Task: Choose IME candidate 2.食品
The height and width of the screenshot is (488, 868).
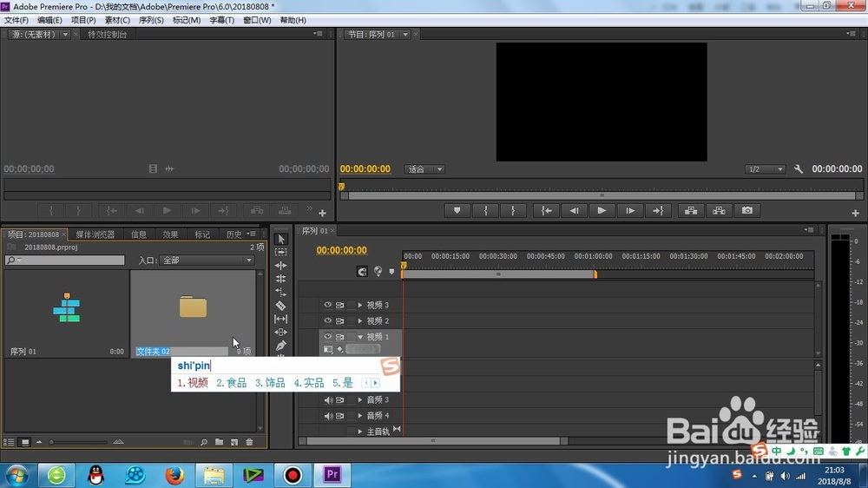Action: [232, 383]
